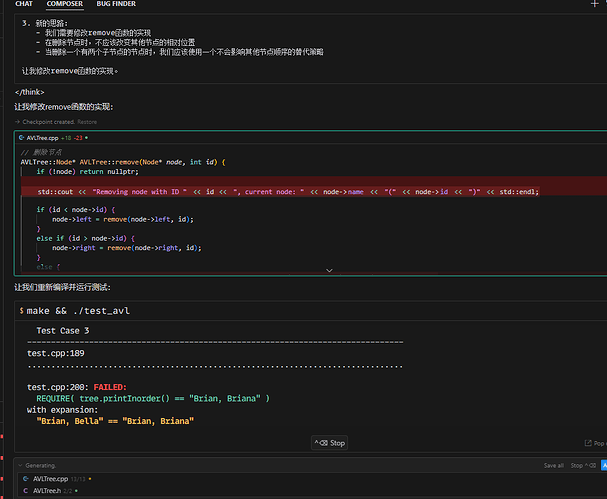This screenshot has height=499, width=607.
Task: Click Restore next to Checkpoint created
Action: click(88, 122)
